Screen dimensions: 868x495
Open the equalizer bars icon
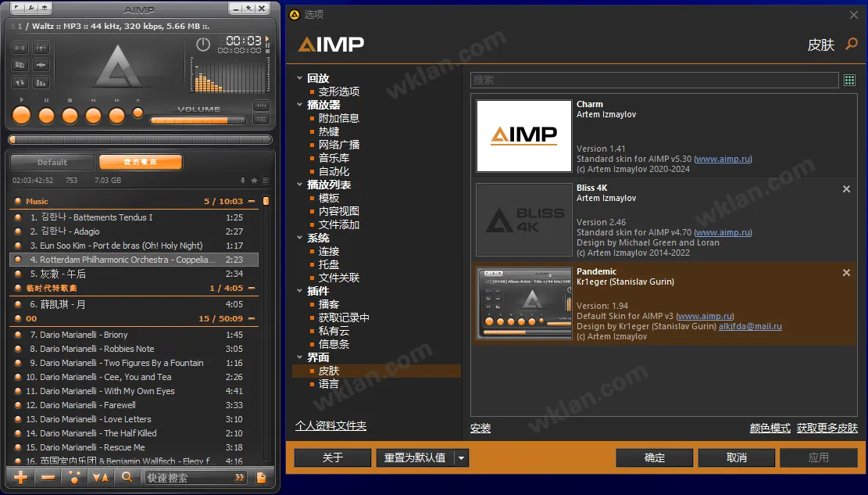(x=41, y=83)
